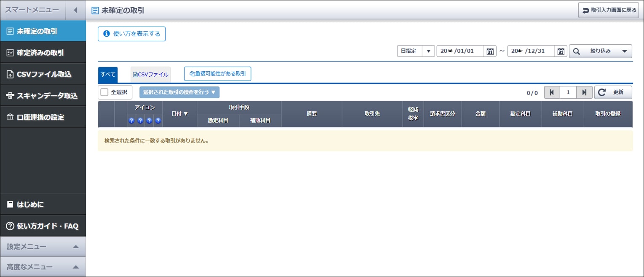Switch to the CSVファイル tab
This screenshot has width=644, height=277.
pos(151,75)
